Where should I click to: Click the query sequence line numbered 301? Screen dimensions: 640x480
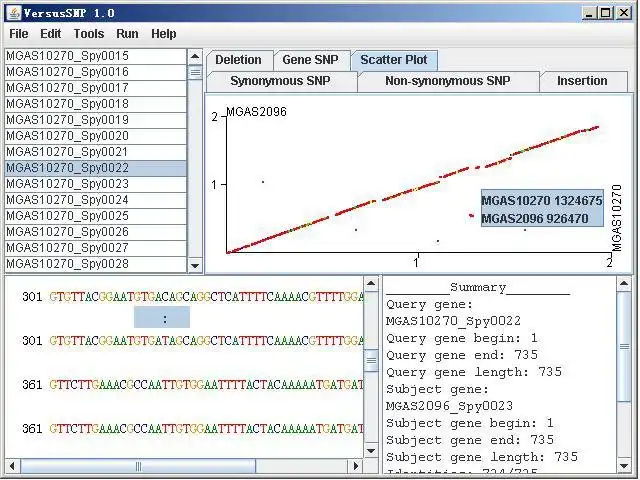coord(192,297)
